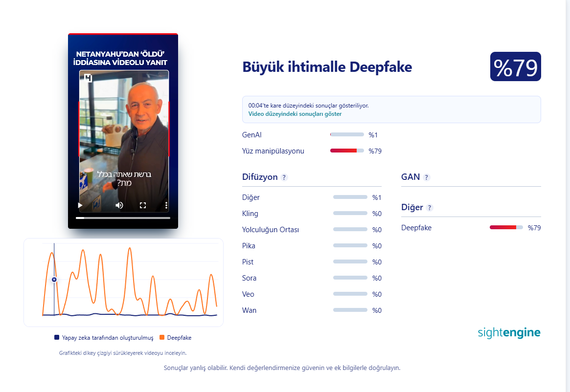Select the Wan row label

(249, 310)
